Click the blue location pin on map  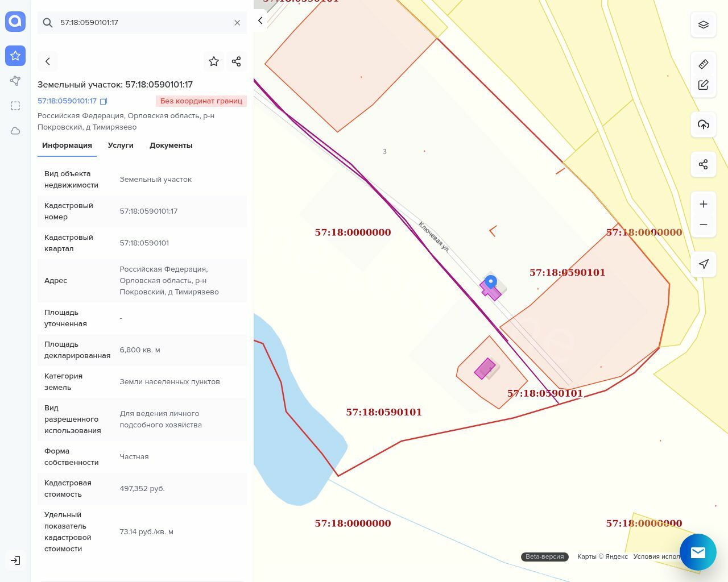pyautogui.click(x=490, y=281)
